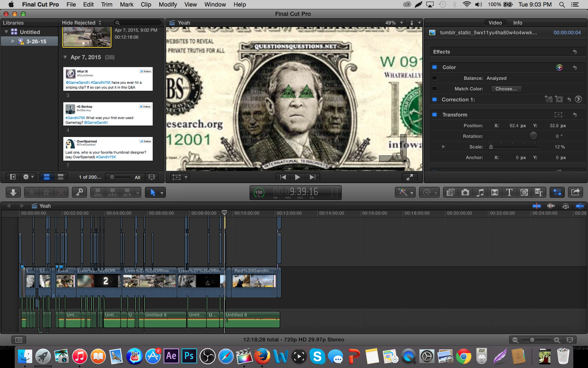This screenshot has height=368, width=588.
Task: Collapse the Apr 7, 2015 group
Action: 65,57
